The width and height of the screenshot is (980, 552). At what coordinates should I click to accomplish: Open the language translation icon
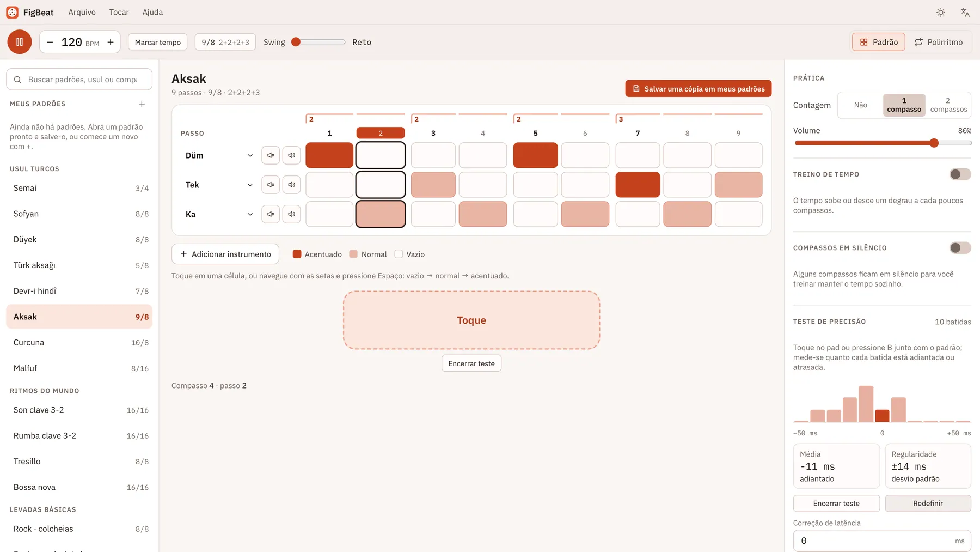point(965,12)
